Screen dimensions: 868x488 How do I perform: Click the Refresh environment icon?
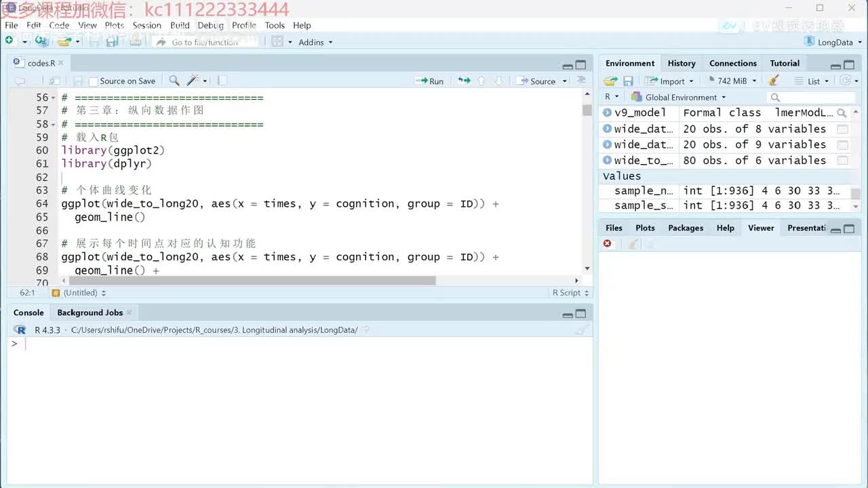[845, 81]
